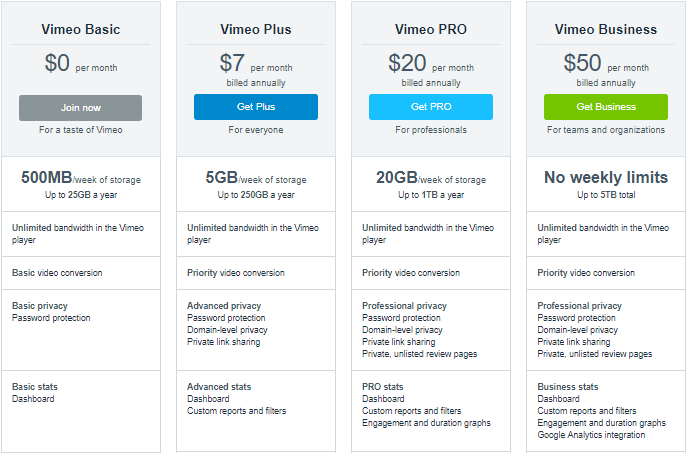Click the No weekly limits text
This screenshot has height=453, width=688.
[x=606, y=177]
